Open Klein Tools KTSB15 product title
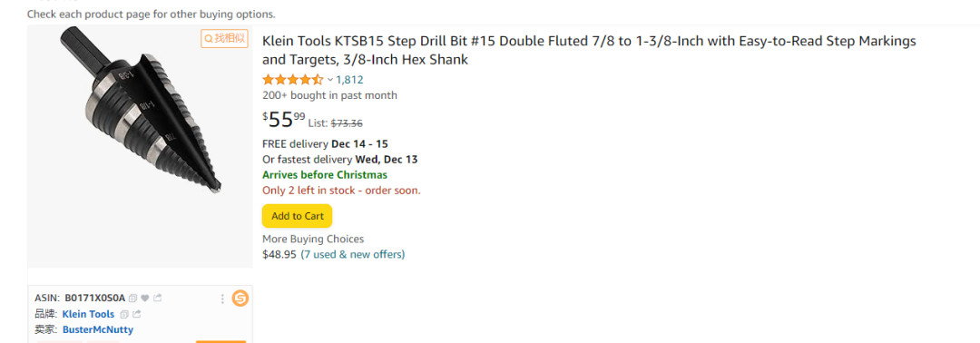Image resolution: width=980 pixels, height=343 pixels. click(x=590, y=51)
